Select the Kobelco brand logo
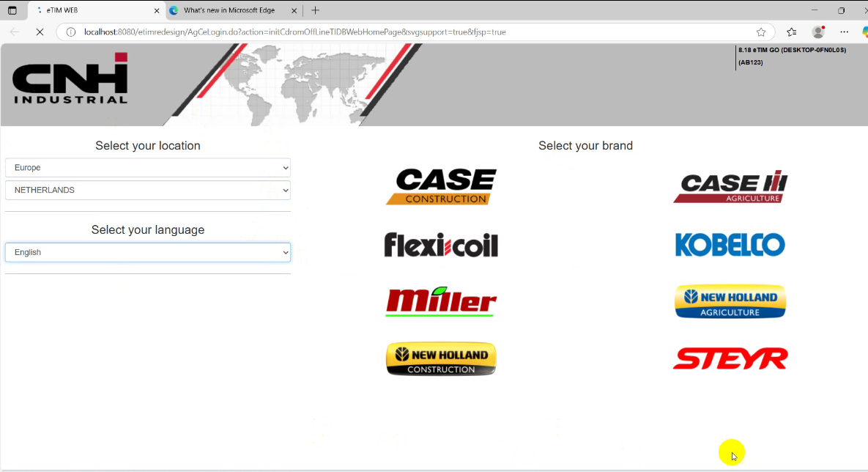Image resolution: width=868 pixels, height=472 pixels. 730,245
